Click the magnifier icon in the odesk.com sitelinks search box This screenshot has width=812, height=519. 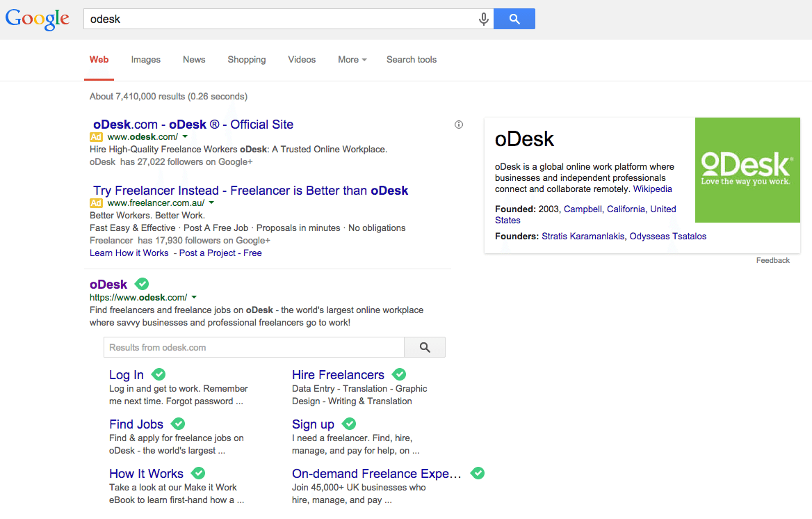tap(424, 346)
